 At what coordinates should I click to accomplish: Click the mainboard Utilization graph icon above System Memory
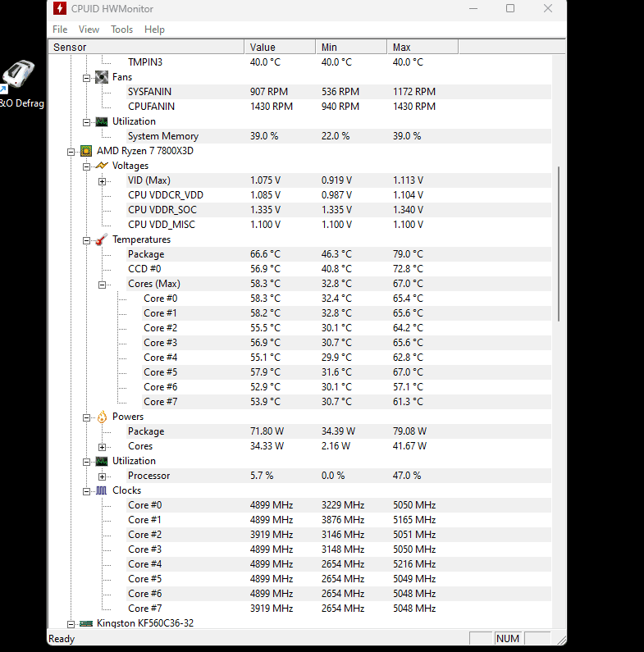(x=102, y=121)
